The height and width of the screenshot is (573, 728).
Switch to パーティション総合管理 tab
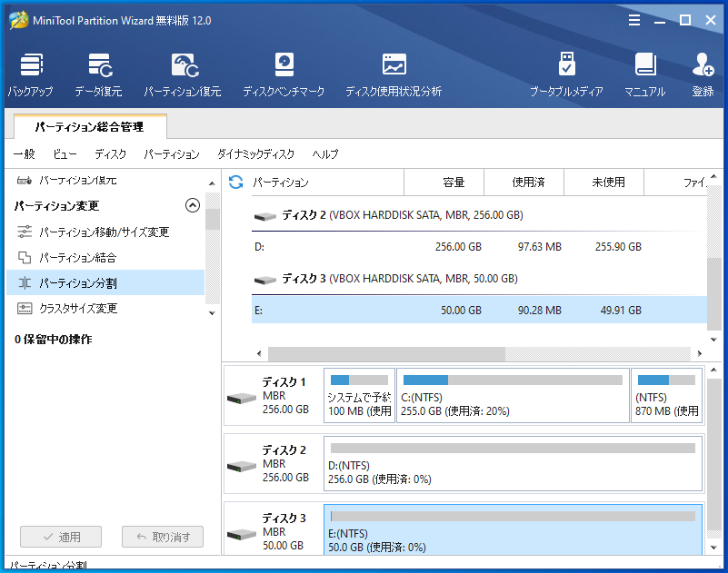pyautogui.click(x=90, y=126)
